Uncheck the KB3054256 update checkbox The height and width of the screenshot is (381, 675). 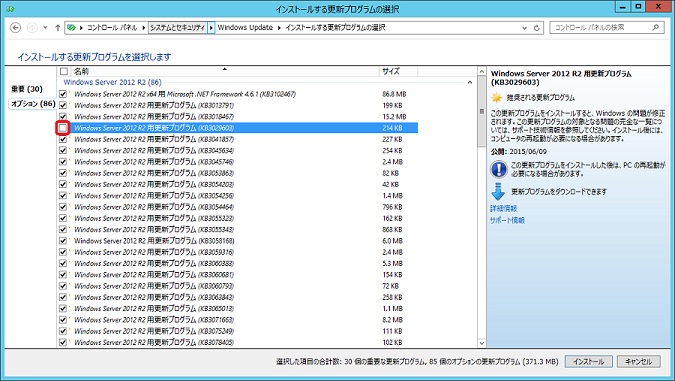coord(63,195)
